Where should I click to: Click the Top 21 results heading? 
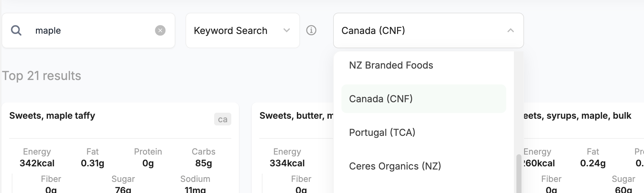[x=42, y=76]
